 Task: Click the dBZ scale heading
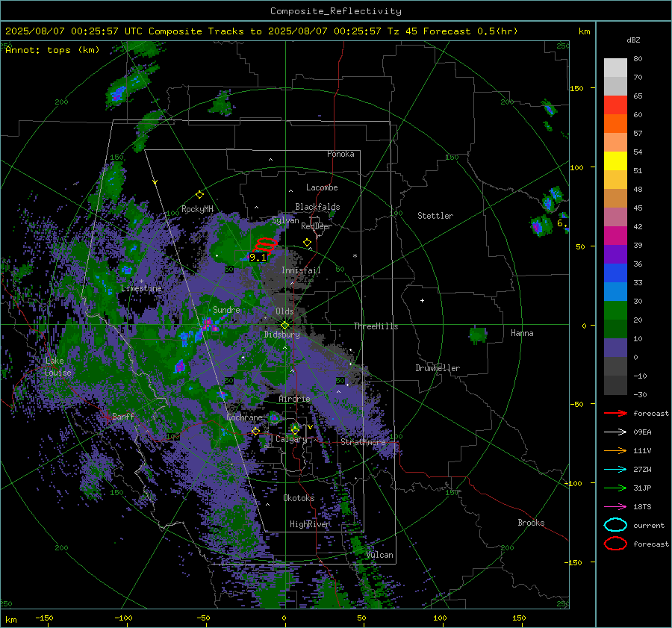[x=633, y=40]
